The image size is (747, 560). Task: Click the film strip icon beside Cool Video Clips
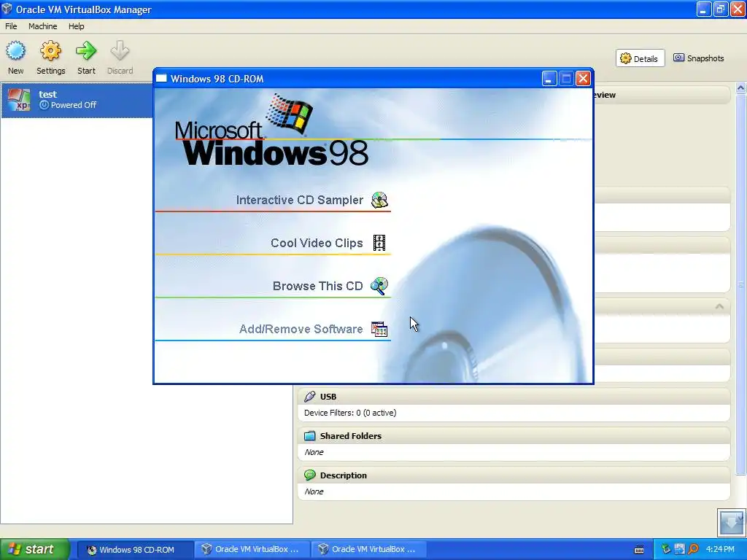coord(379,243)
